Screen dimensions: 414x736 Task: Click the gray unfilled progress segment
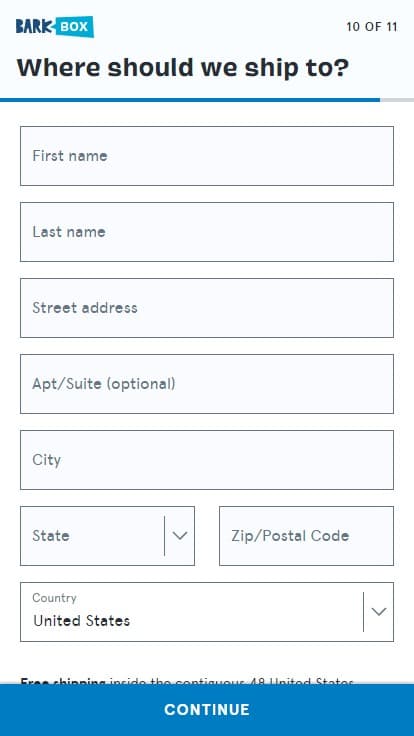tap(397, 100)
